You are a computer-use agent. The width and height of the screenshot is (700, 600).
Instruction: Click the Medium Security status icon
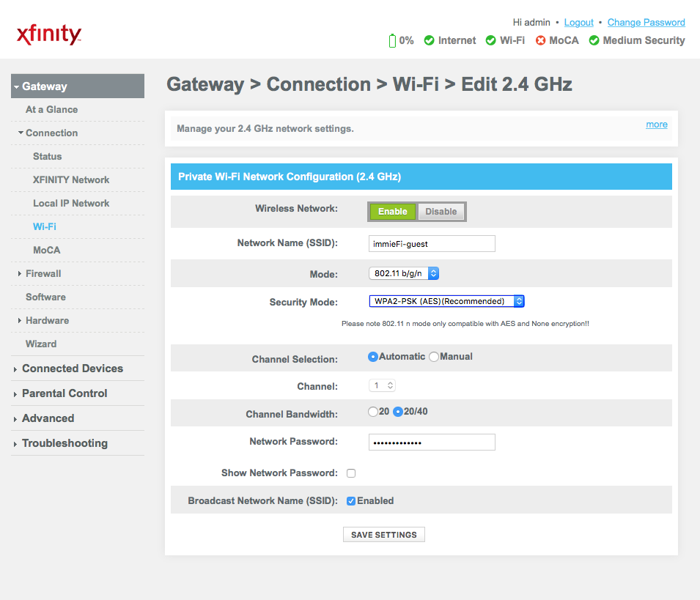pos(594,41)
